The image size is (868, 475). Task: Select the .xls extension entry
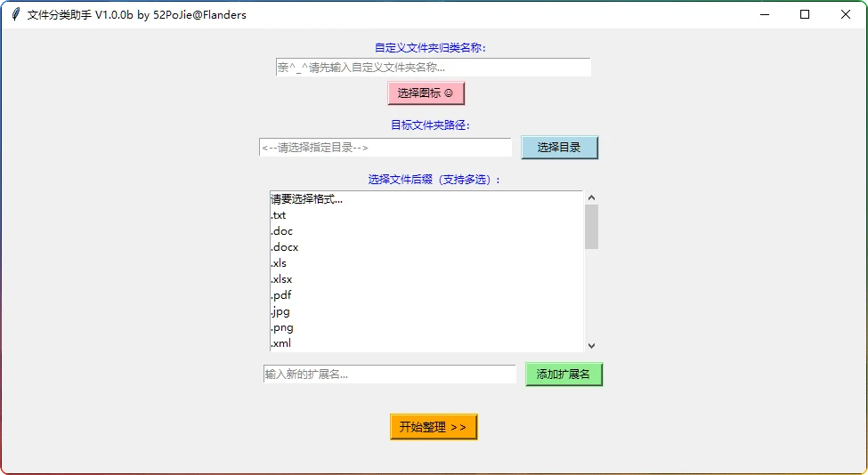(x=426, y=264)
